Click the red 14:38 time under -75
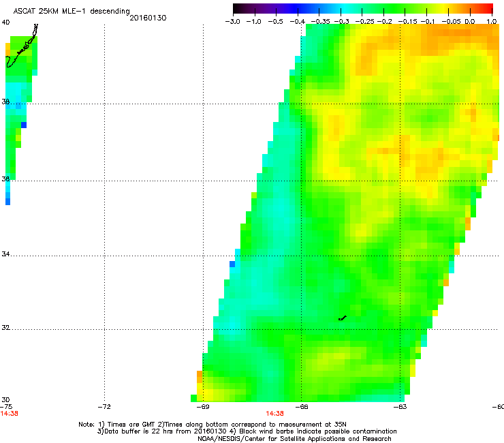 tap(9, 414)
